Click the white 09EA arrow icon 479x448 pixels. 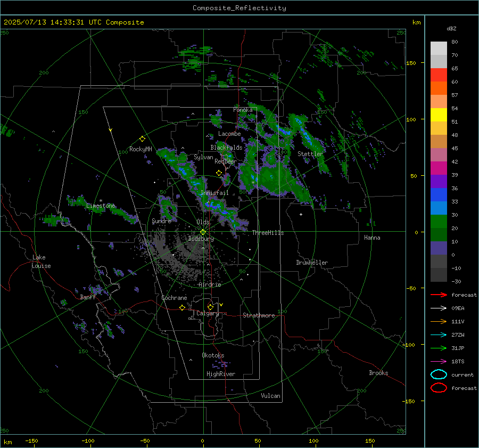tap(439, 308)
